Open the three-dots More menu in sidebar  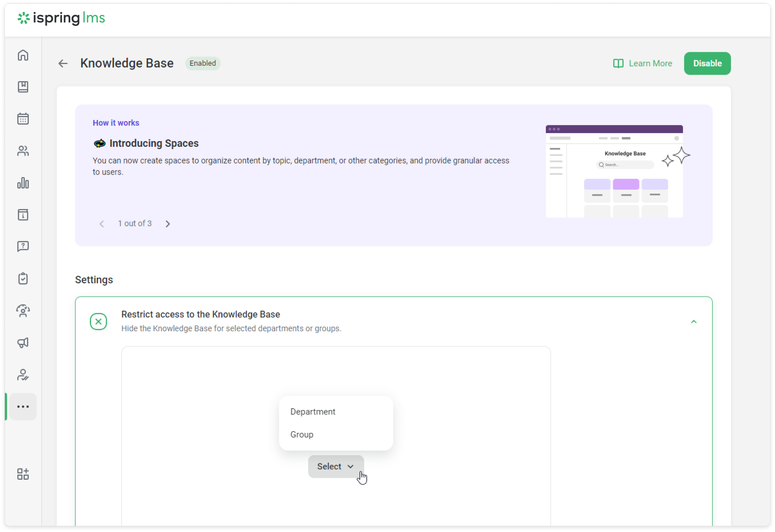(x=23, y=407)
